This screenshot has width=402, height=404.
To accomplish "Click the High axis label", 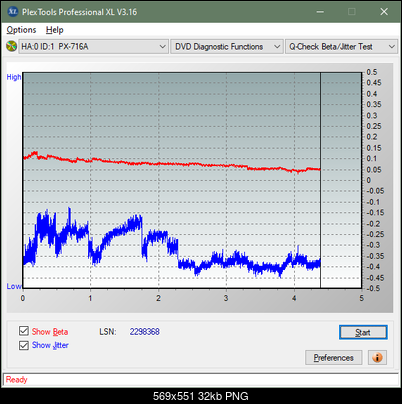I will pyautogui.click(x=14, y=77).
